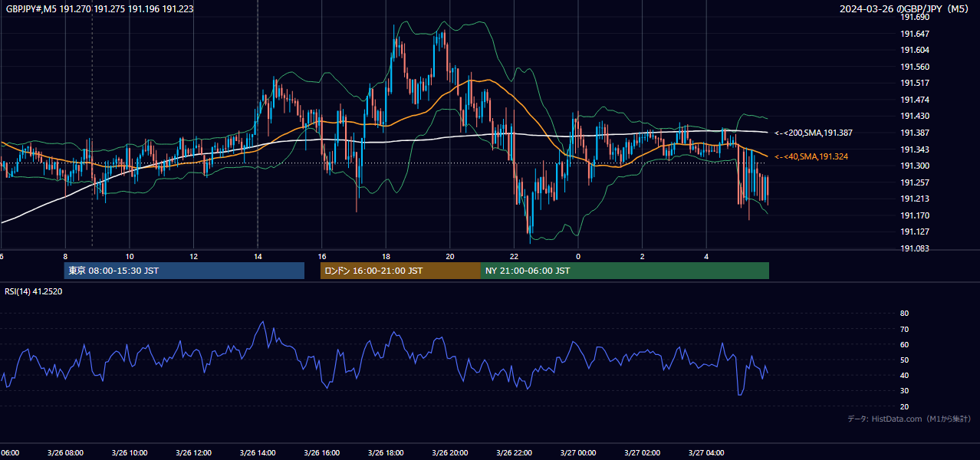
Task: Click hour tick 10 under the price chart
Action: 130,257
